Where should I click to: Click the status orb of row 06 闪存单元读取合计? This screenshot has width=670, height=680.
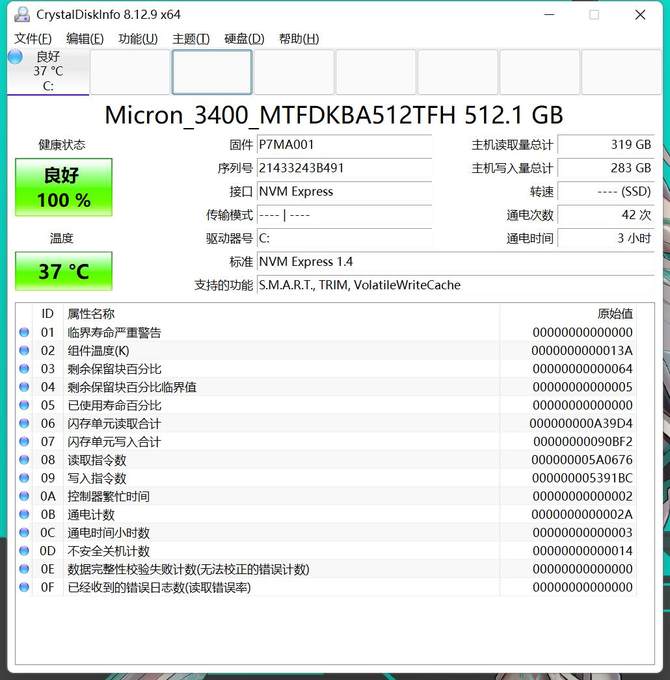[24, 423]
